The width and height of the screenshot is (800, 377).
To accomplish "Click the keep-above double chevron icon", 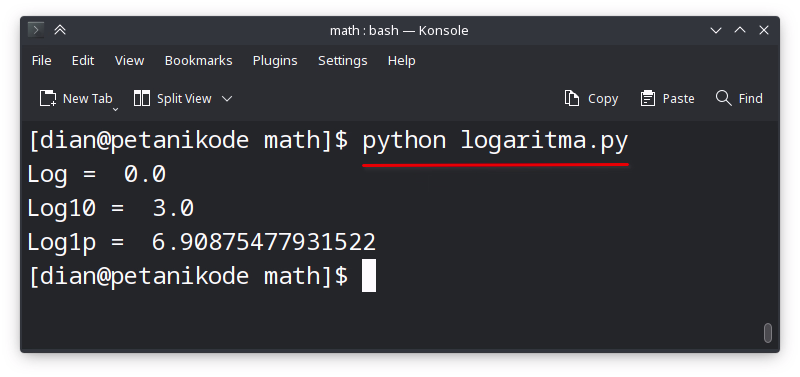I will (x=60, y=30).
